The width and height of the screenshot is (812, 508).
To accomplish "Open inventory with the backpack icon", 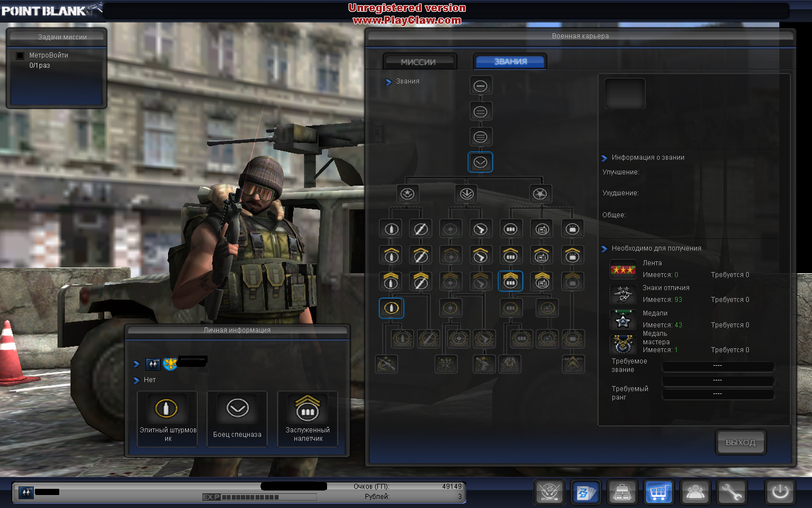I will click(622, 492).
